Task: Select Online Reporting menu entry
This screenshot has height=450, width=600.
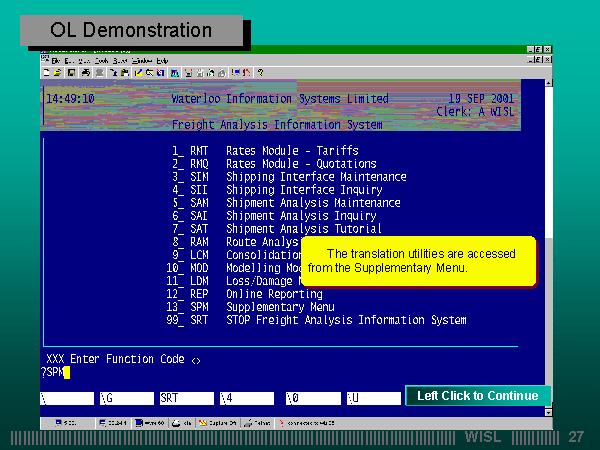Action: tap(274, 295)
